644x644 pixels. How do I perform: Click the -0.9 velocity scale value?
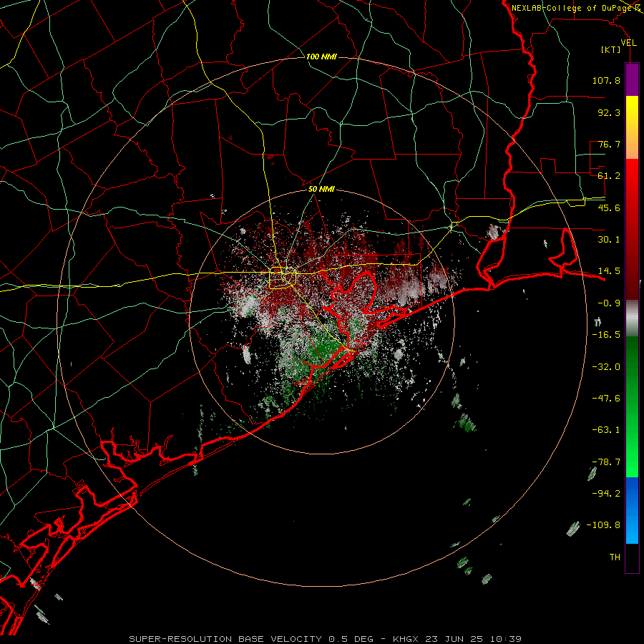609,303
